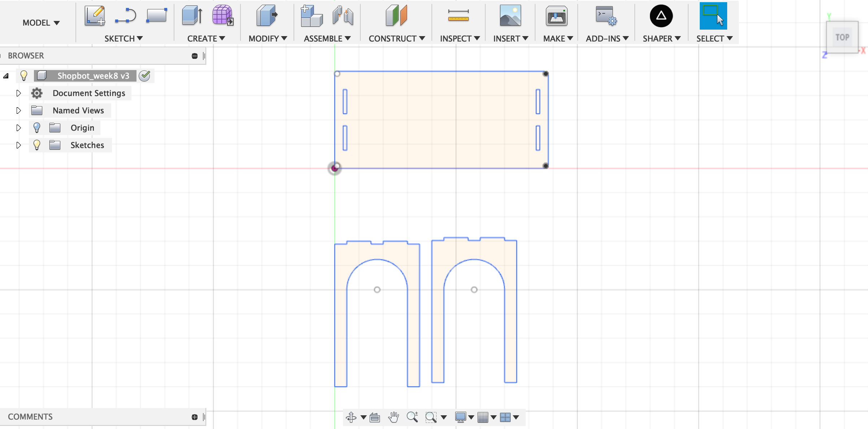The image size is (868, 429).
Task: Open the MODEL workspace dropdown
Action: pos(41,23)
